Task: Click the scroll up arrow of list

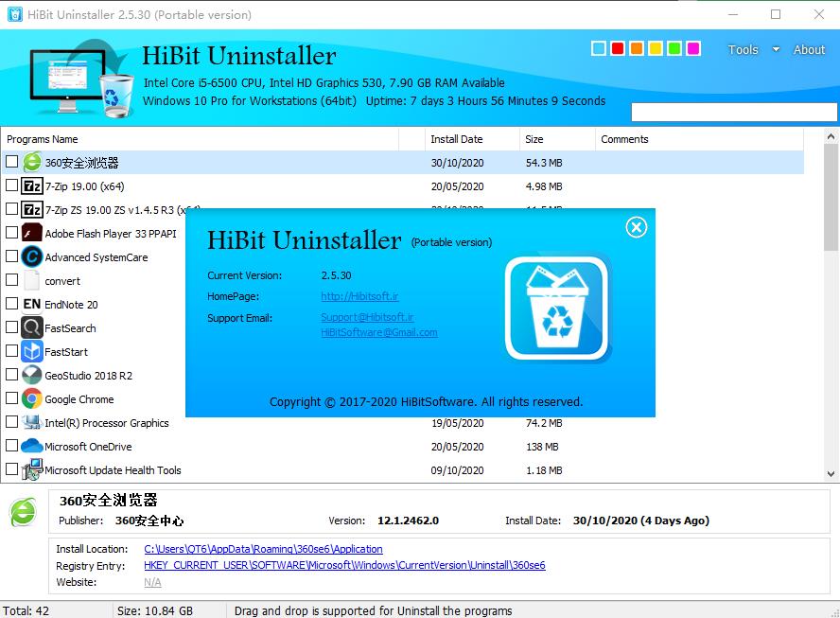Action: click(831, 136)
